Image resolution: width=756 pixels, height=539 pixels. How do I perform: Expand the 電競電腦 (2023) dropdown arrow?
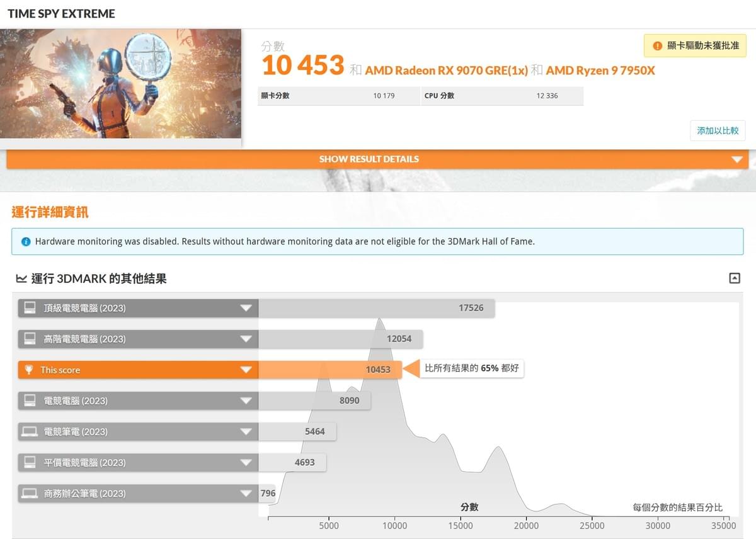pyautogui.click(x=246, y=400)
